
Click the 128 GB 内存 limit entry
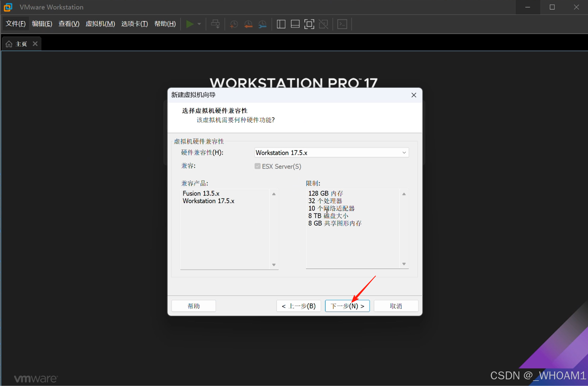pos(326,193)
